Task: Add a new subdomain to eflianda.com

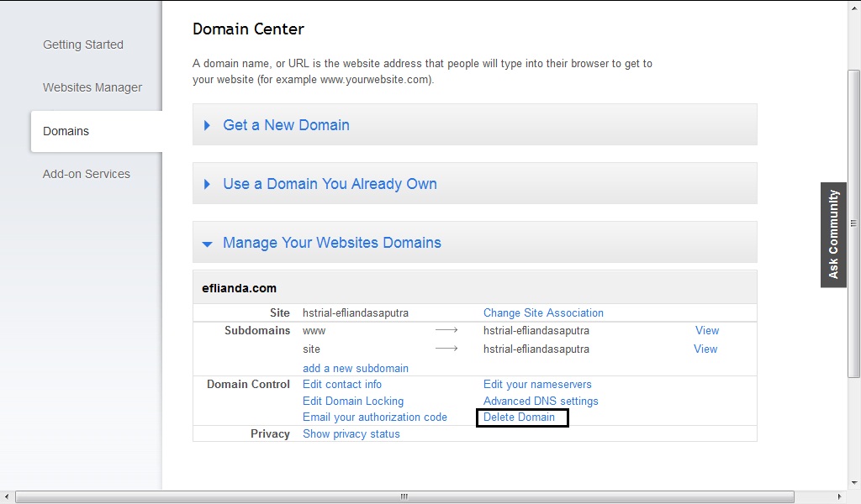Action: pos(355,368)
